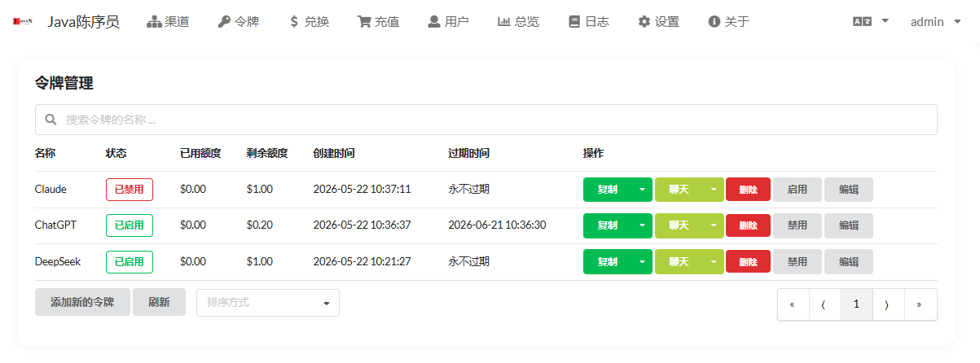The width and height of the screenshot is (980, 363).
Task: Disable the DeepSeek token with 禁用
Action: 797,262
